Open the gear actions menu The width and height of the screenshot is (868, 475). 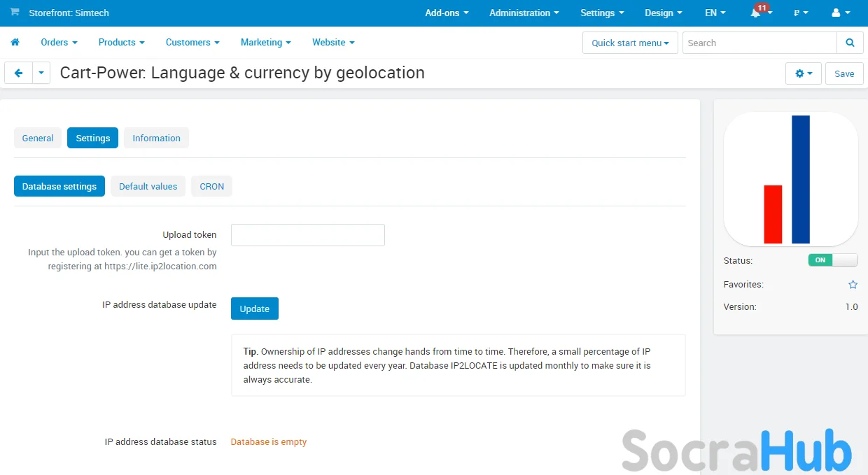coord(804,73)
